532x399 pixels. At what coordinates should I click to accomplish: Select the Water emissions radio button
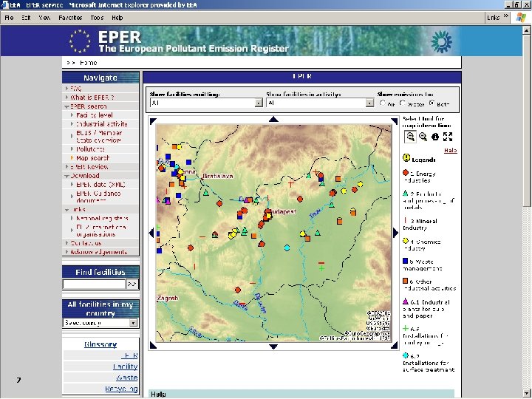pyautogui.click(x=403, y=103)
